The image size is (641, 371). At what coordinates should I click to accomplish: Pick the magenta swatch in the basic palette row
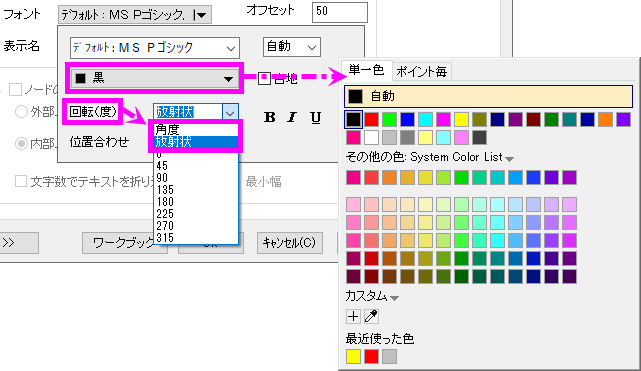443,119
